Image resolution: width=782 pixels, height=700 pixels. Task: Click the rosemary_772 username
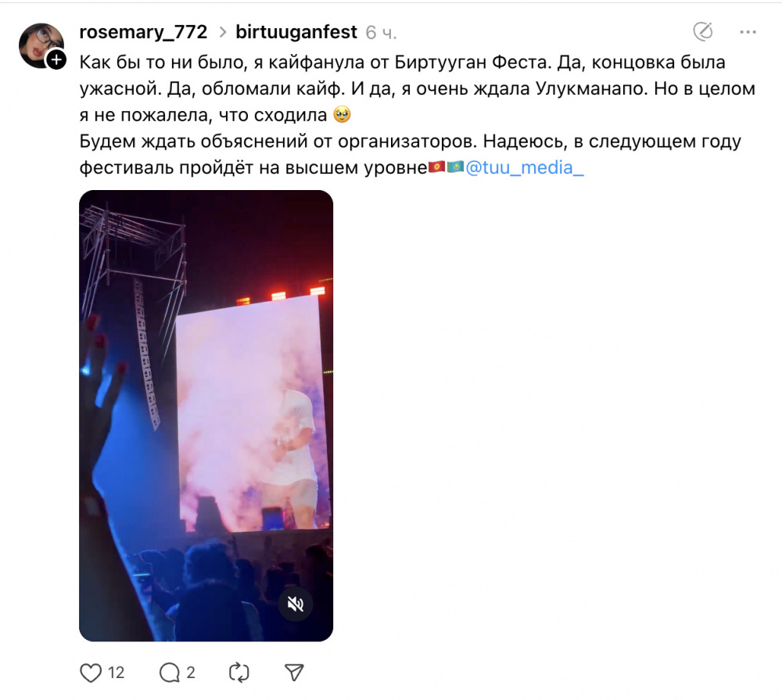pos(143,32)
